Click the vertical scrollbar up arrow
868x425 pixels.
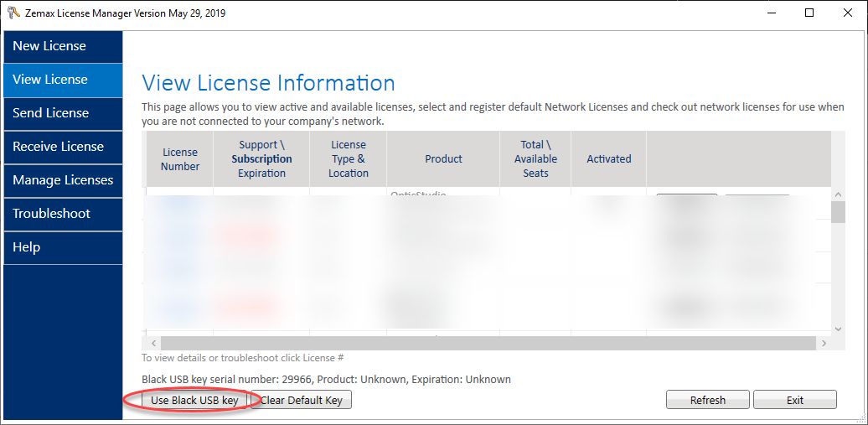pos(838,195)
